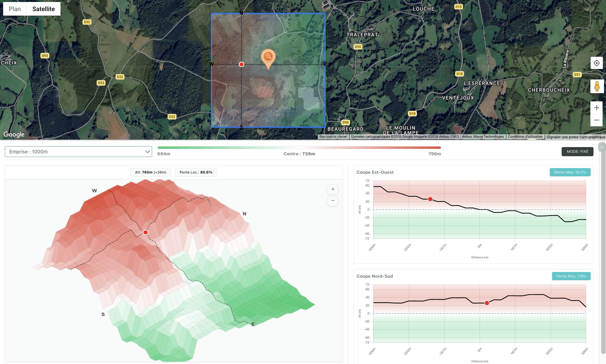The height and width of the screenshot is (364, 606).
Task: Switch to Plan map view
Action: [x=15, y=9]
